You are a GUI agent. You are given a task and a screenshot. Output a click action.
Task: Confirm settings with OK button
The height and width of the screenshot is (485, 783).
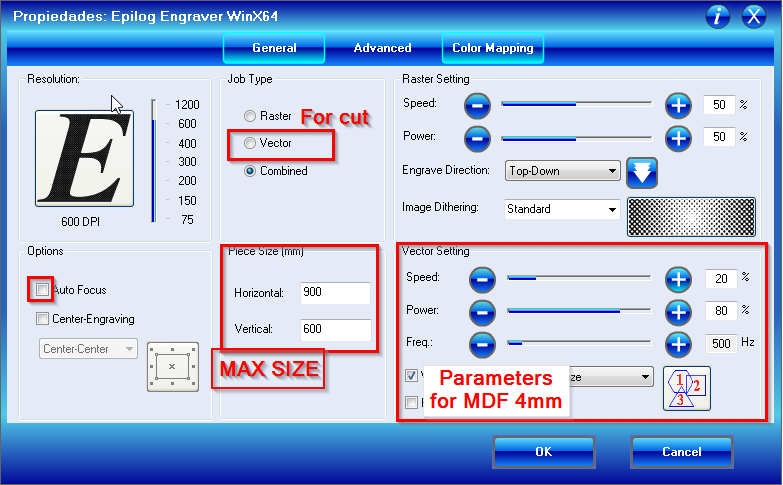[544, 452]
